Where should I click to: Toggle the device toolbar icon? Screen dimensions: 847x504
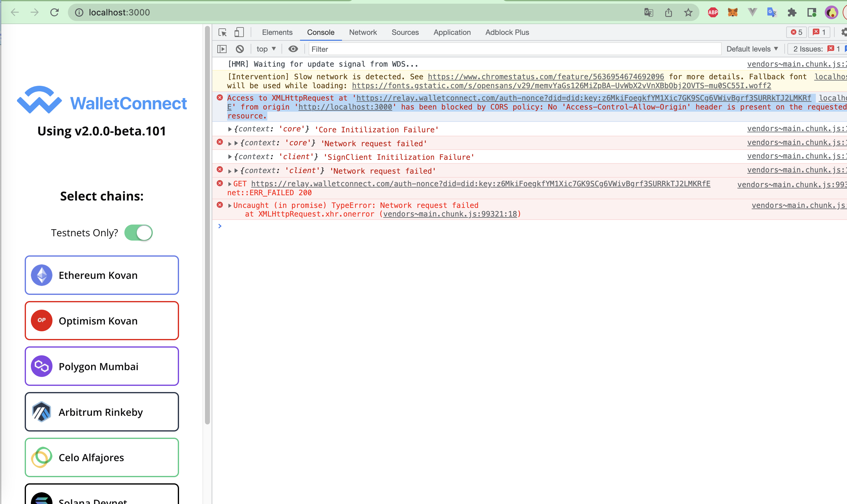point(239,32)
